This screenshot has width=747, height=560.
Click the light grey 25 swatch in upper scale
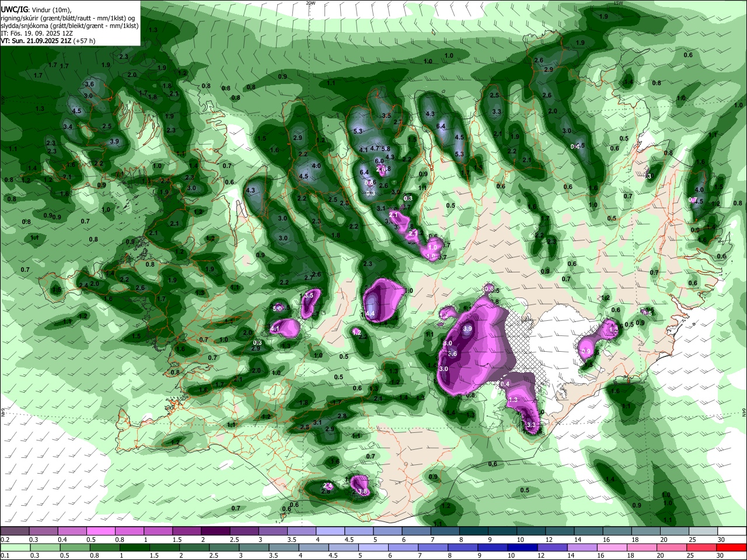(x=704, y=531)
